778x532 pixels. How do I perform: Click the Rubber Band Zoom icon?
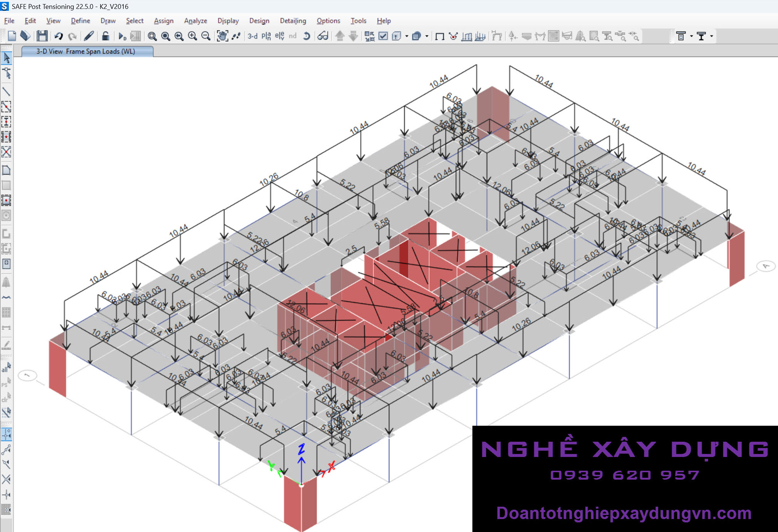[x=152, y=36]
